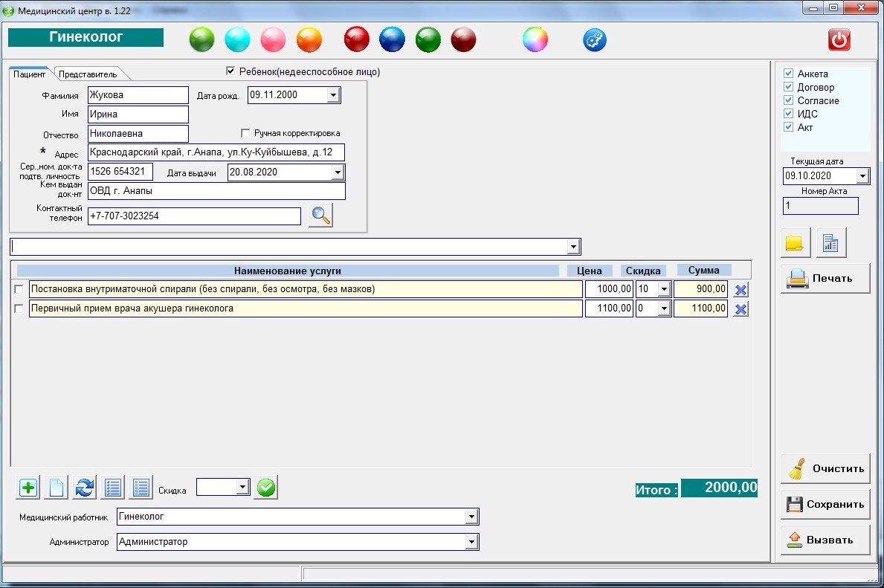The height and width of the screenshot is (588, 884).
Task: Click the first list icon next to refresh
Action: [x=113, y=488]
